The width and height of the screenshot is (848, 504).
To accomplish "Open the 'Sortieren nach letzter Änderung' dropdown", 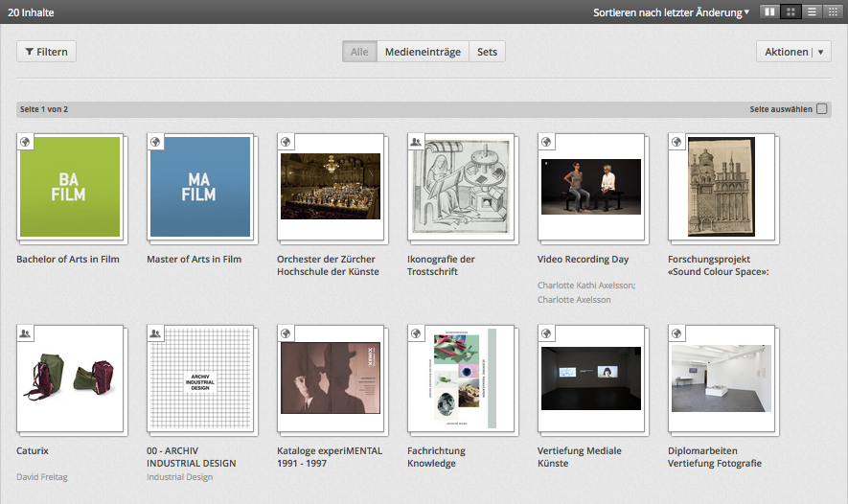I will point(671,12).
